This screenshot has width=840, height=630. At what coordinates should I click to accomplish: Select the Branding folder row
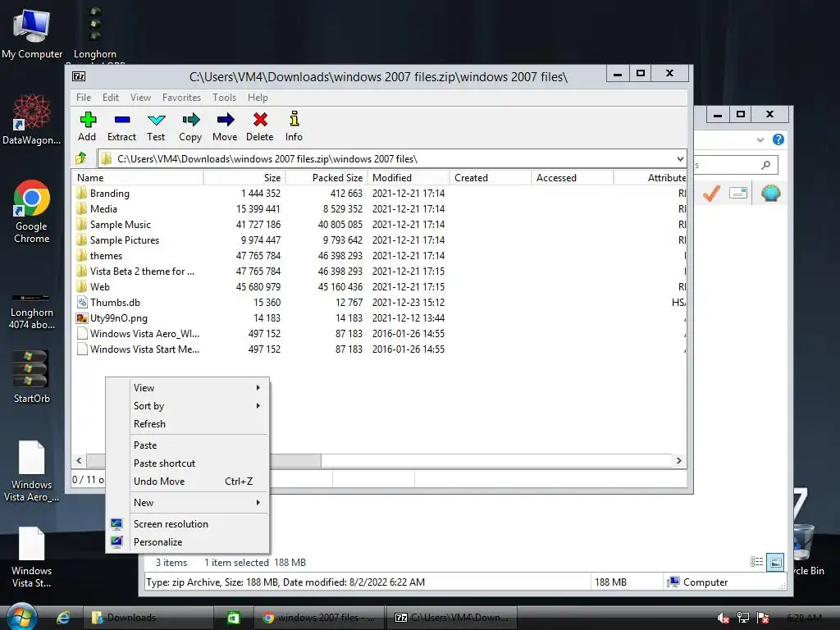pyautogui.click(x=379, y=194)
